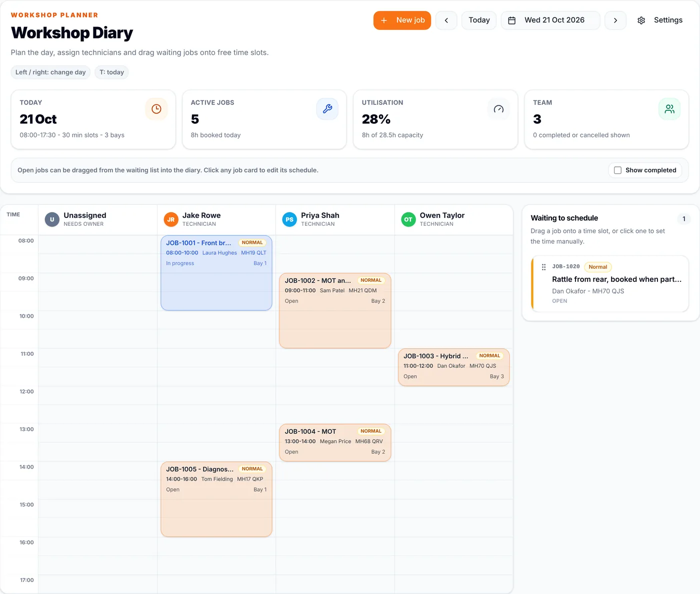Click the drag handle on JOB-1020
The width and height of the screenshot is (700, 594).
[544, 267]
